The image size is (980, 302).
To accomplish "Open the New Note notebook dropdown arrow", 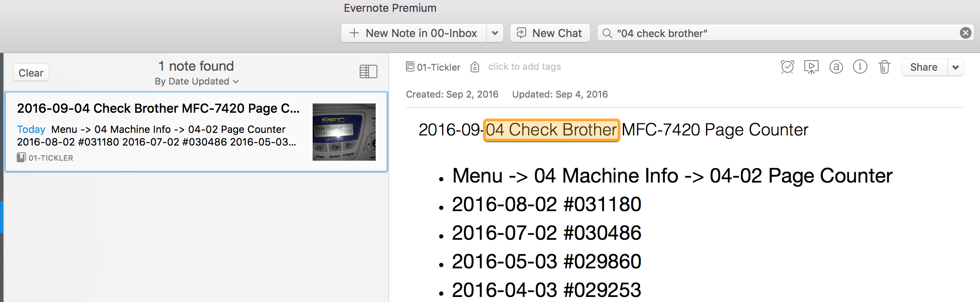I will [x=495, y=33].
